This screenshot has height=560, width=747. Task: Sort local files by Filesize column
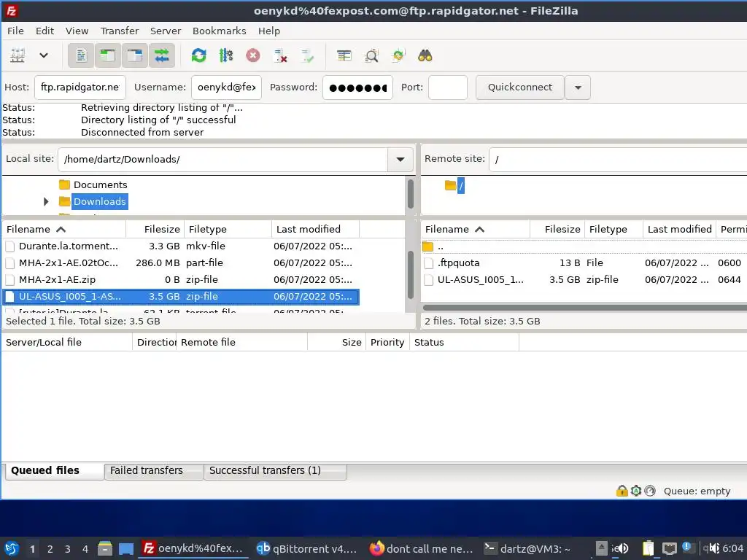pos(154,230)
